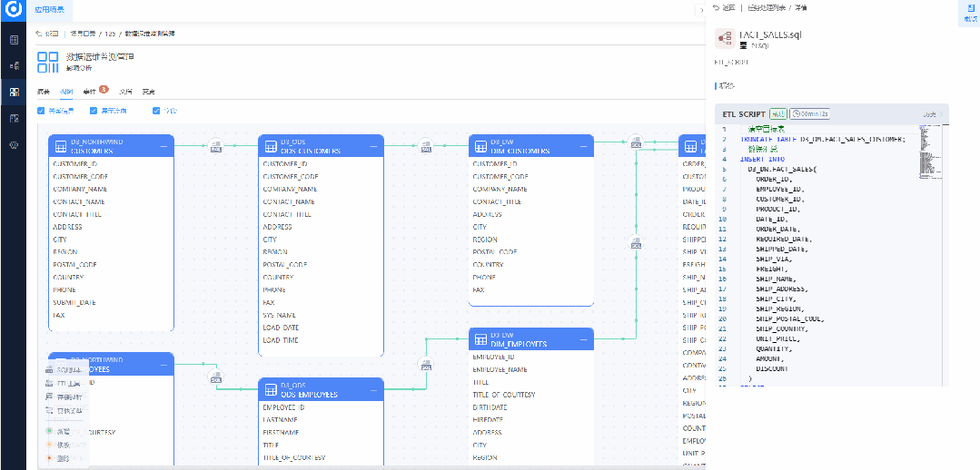Click the back link in detail panel
The image size is (980, 470).
pyautogui.click(x=723, y=8)
